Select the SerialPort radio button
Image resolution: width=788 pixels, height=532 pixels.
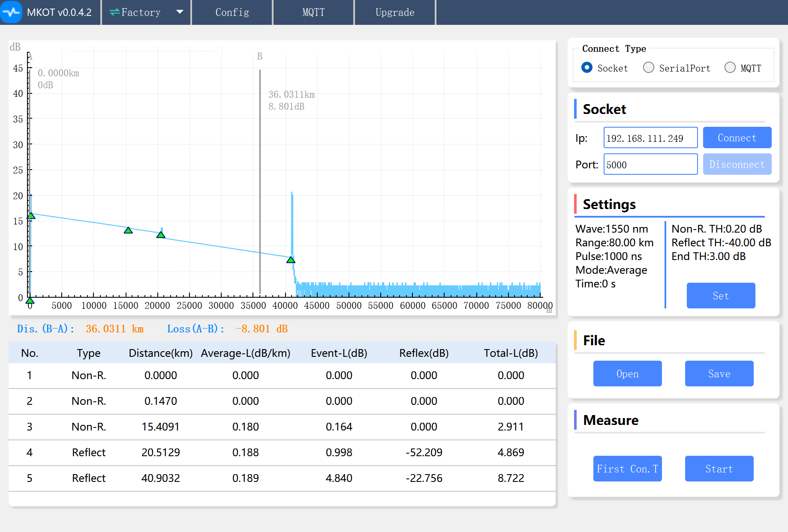(649, 68)
